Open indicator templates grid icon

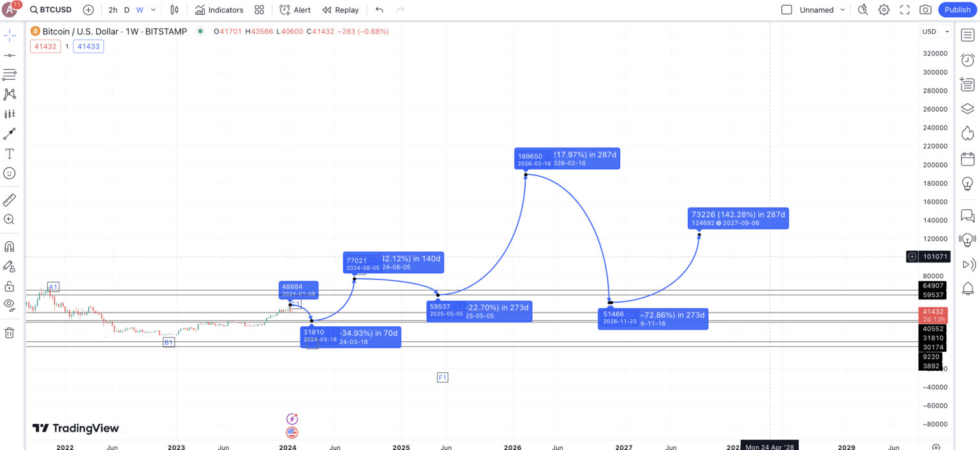(x=259, y=10)
